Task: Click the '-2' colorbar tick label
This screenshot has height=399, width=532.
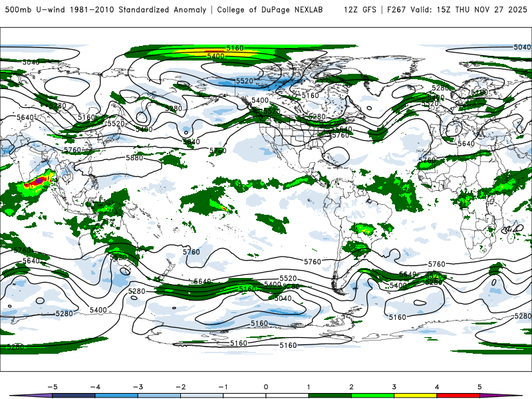Action: point(180,387)
